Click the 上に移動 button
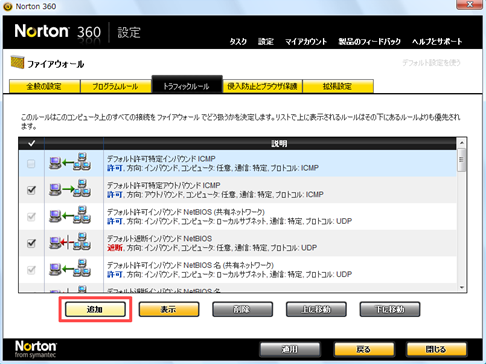The height and width of the screenshot is (364, 486). (316, 309)
